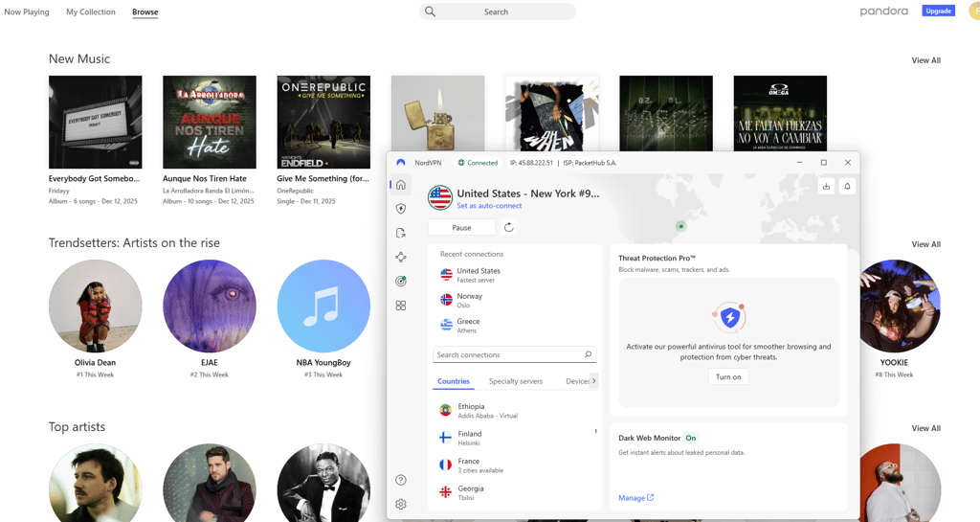Viewport: 980px width, 522px height.
Task: Select Ethiopia Addis Ababa - Virtual
Action: [514, 411]
